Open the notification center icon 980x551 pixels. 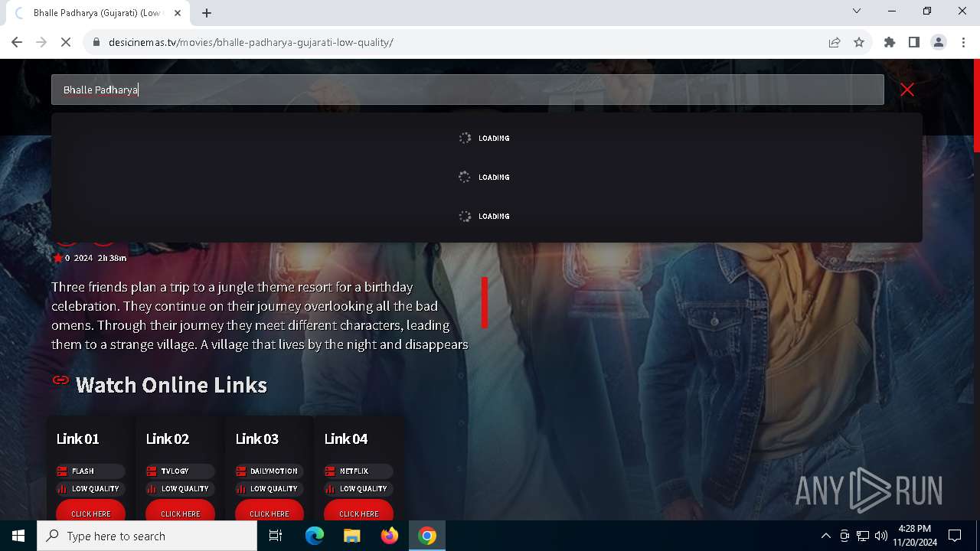[x=955, y=536]
